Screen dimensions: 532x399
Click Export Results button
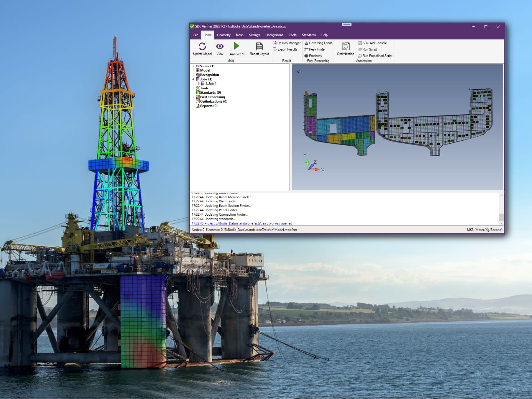[285, 49]
